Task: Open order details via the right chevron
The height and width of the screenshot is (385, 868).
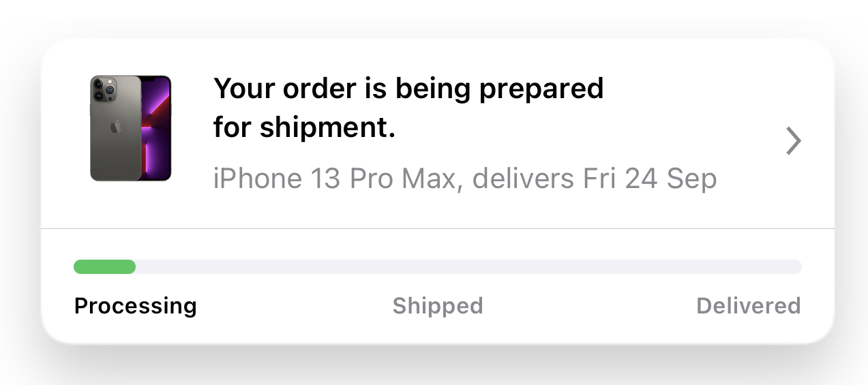Action: click(793, 141)
